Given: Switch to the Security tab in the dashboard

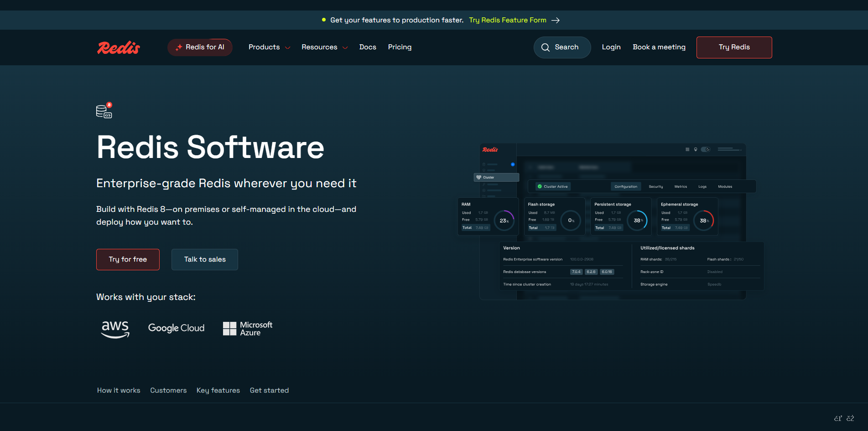Looking at the screenshot, I should click(656, 186).
